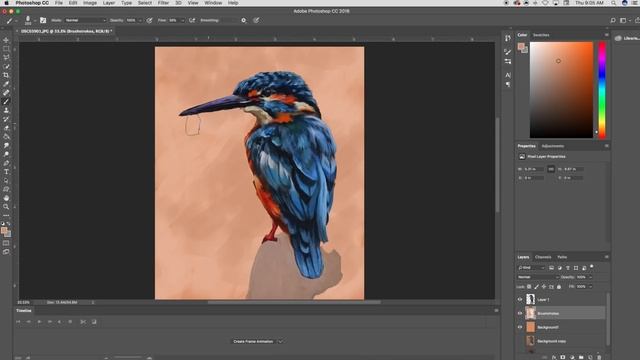The width and height of the screenshot is (640, 360).
Task: Open layer Opacity dropdown
Action: (x=590, y=277)
